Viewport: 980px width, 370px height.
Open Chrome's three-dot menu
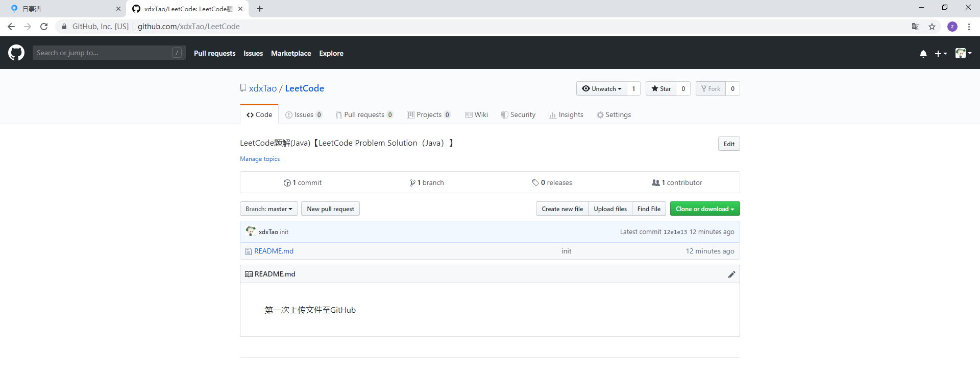coord(969,27)
